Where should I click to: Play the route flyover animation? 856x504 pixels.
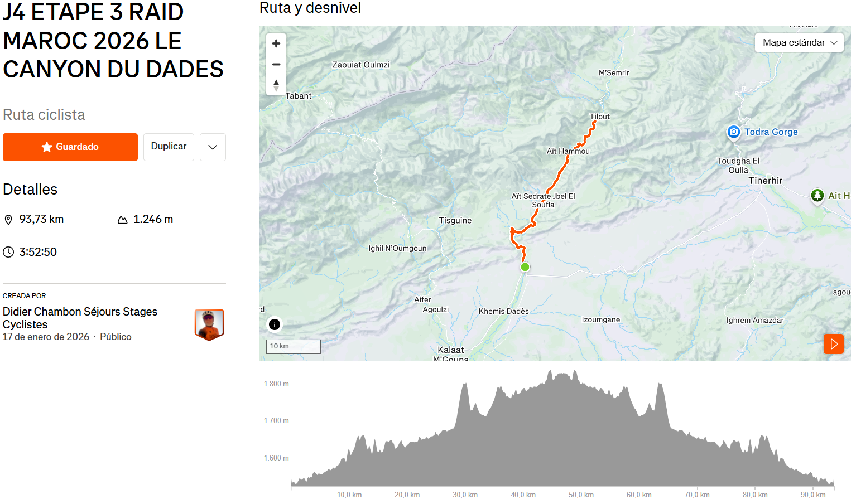[834, 344]
